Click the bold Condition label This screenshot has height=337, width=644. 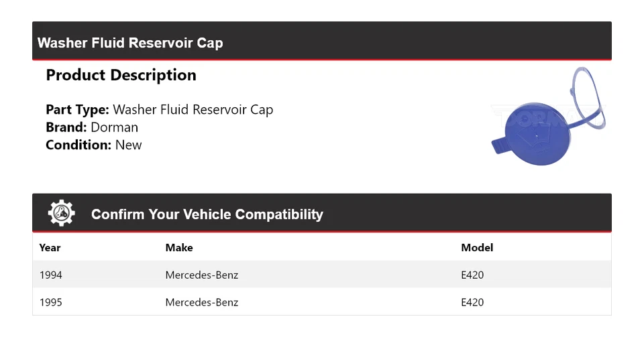[78, 145]
